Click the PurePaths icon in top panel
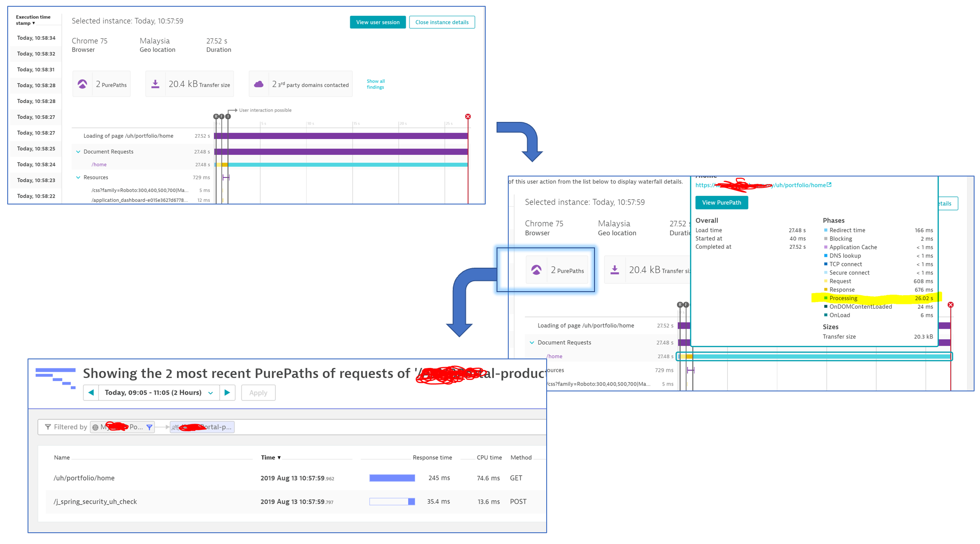980x544 pixels. 83,84
